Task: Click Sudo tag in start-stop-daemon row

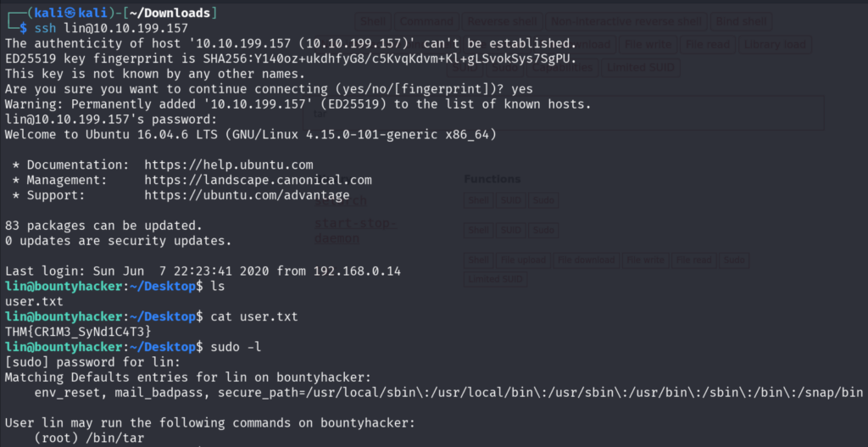Action: (x=542, y=230)
